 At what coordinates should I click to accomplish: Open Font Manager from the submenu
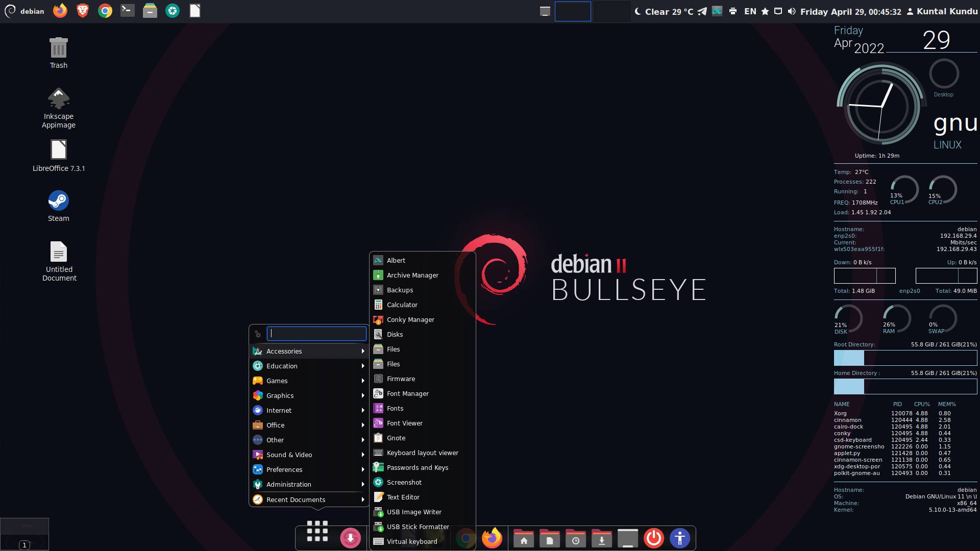(423, 393)
